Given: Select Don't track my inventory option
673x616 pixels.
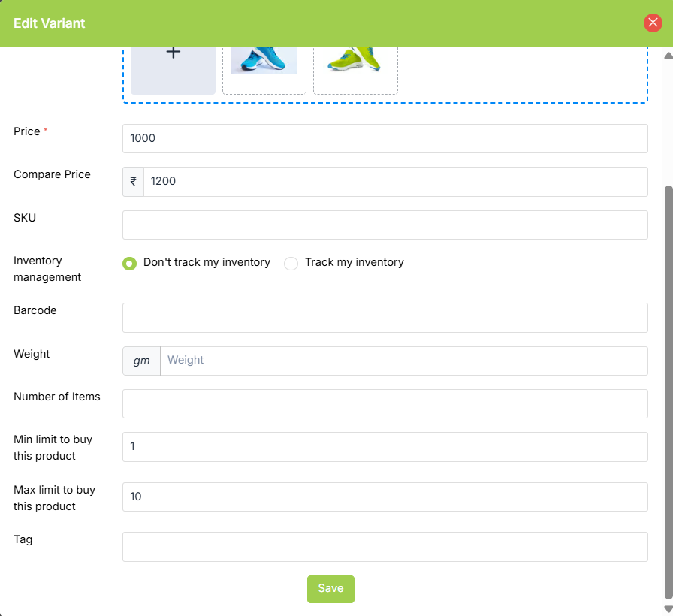Looking at the screenshot, I should pos(130,263).
